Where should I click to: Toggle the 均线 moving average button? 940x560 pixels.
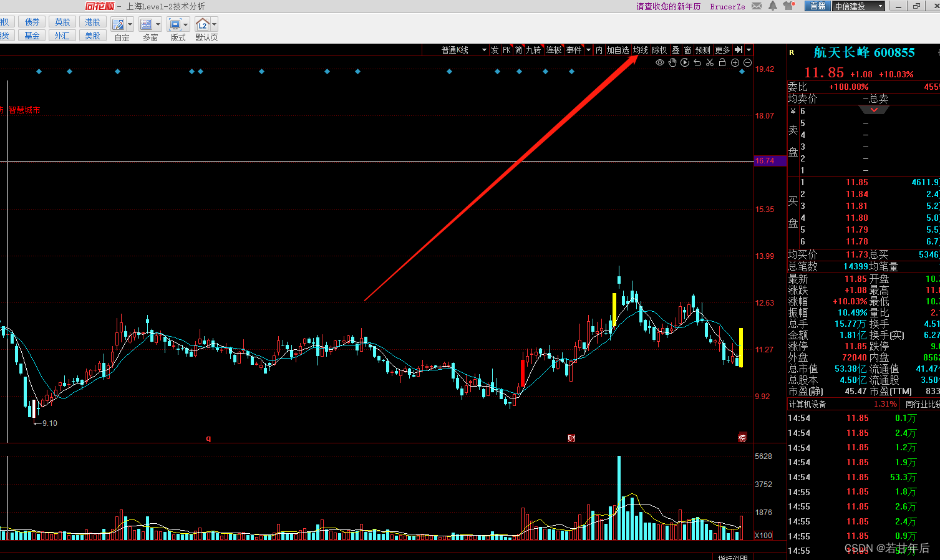[x=641, y=50]
